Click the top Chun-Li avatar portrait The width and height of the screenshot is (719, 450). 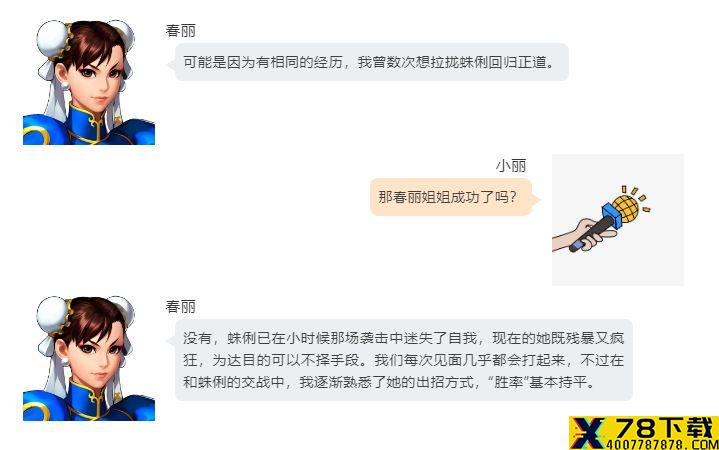(x=89, y=83)
